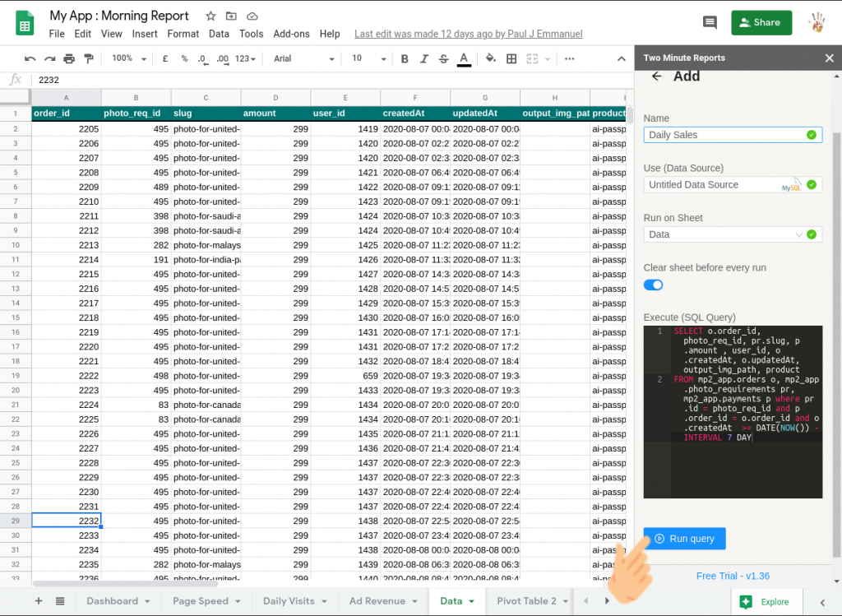Apply bold formatting

click(x=405, y=58)
